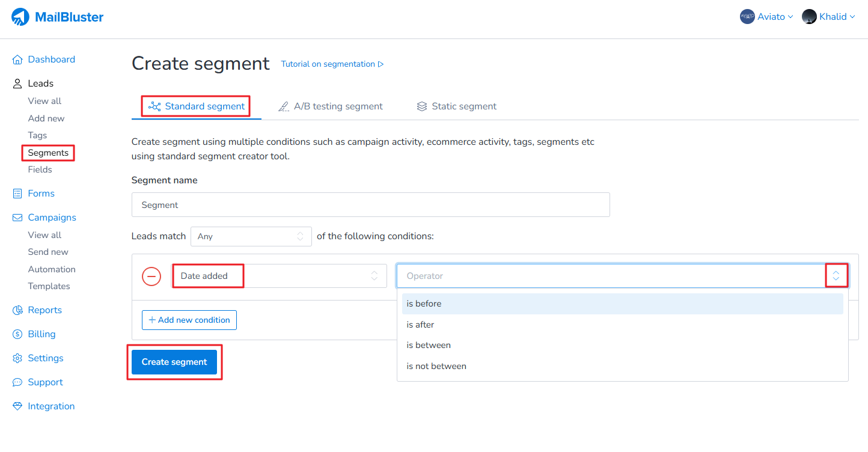Click the Support chat bubble icon

[x=17, y=382]
